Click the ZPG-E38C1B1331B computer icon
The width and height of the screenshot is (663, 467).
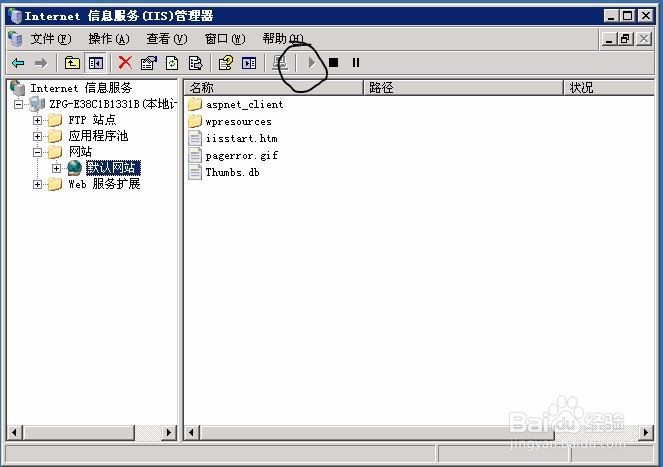[37, 104]
